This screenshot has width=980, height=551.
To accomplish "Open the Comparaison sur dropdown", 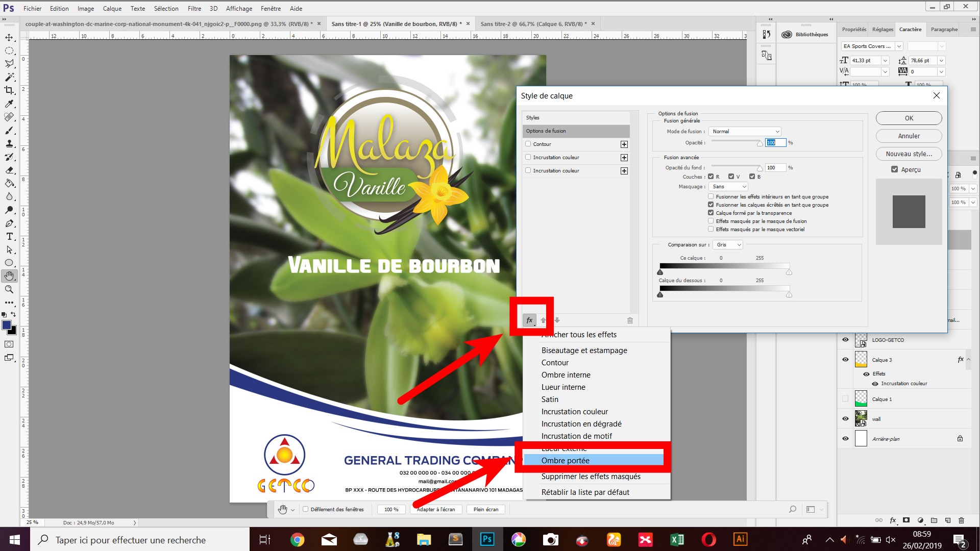I will point(728,245).
